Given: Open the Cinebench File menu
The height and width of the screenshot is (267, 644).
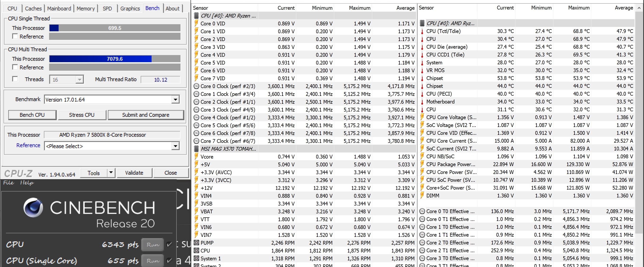Looking at the screenshot, I should pyautogui.click(x=8, y=183).
